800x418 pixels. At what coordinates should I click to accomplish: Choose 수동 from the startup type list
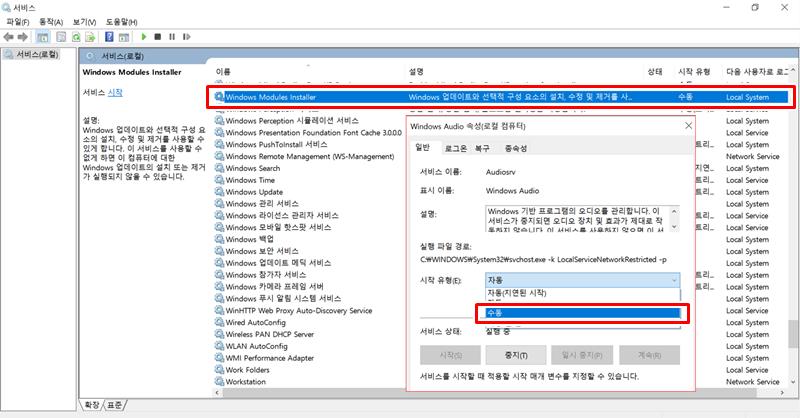(x=582, y=313)
